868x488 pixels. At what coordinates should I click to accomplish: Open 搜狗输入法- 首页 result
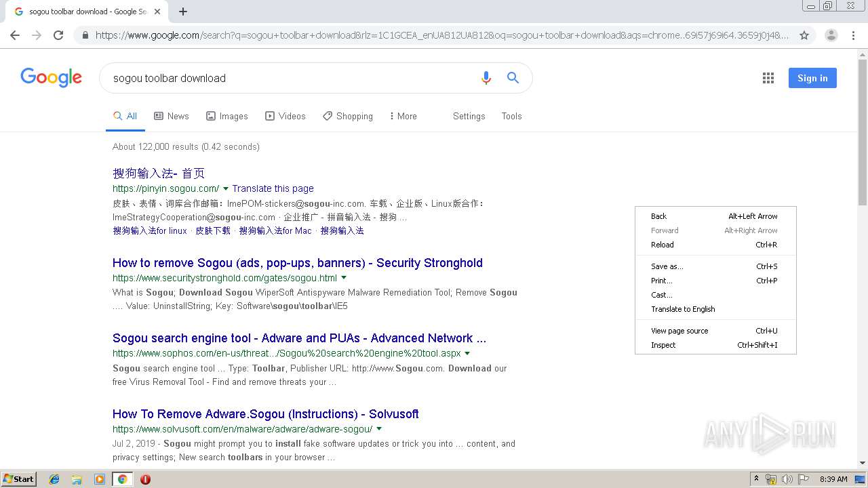click(159, 174)
